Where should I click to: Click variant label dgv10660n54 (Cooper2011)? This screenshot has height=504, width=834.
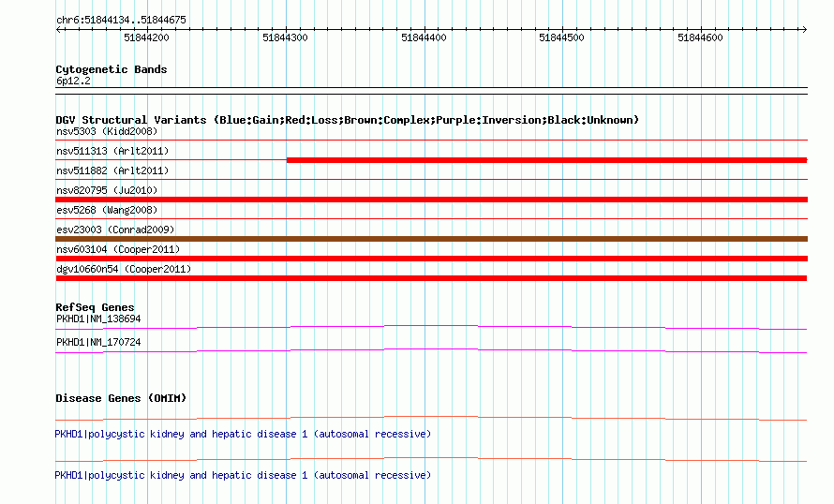tap(124, 269)
